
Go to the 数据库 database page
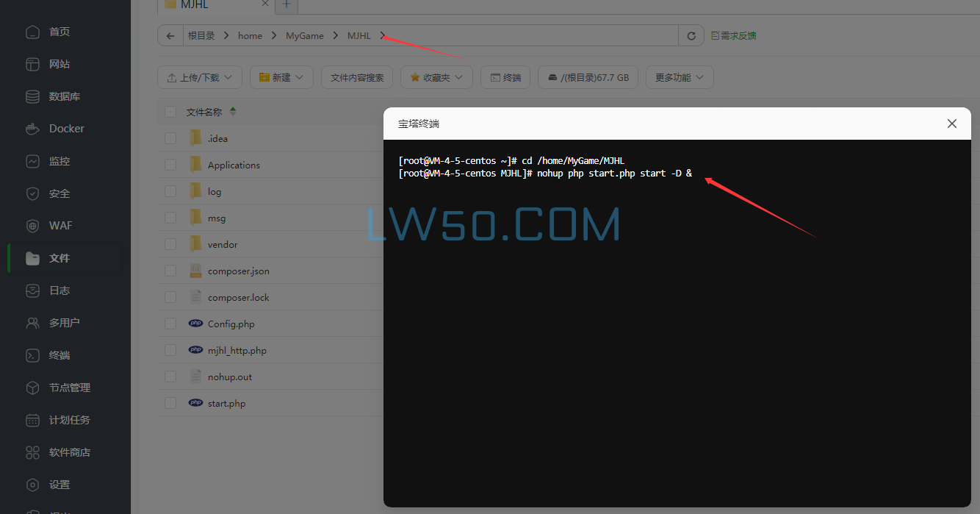click(x=64, y=96)
